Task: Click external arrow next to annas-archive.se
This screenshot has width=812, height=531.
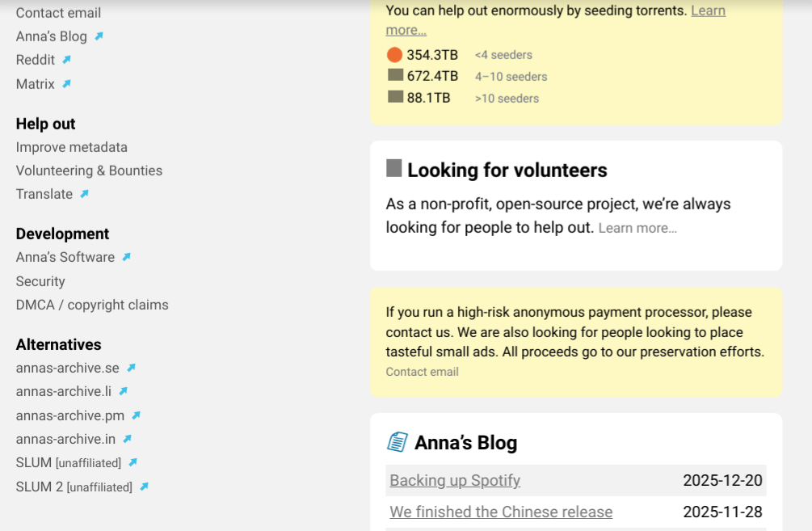Action: [x=131, y=368]
